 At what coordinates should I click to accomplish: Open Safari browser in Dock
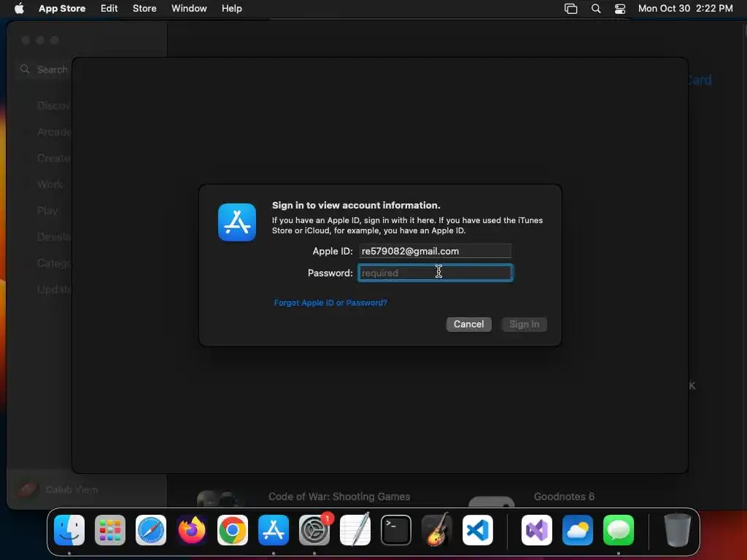151,530
